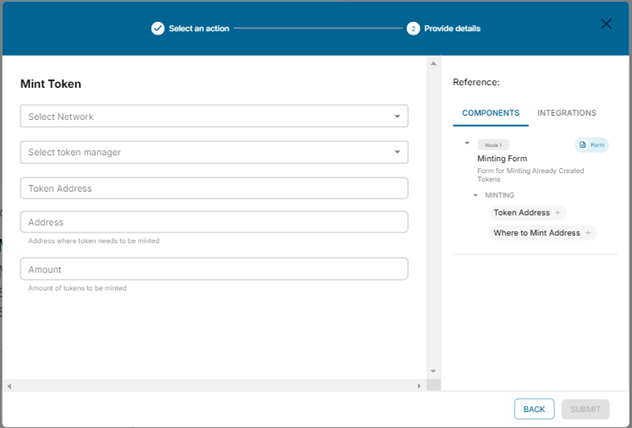Image resolution: width=632 pixels, height=428 pixels.
Task: Click the SUBMIT button
Action: (585, 409)
